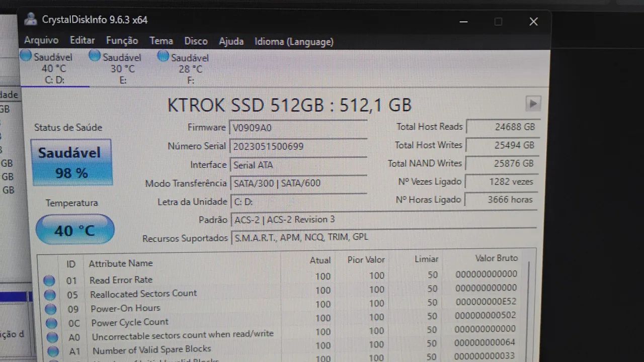This screenshot has height=362, width=644.
Task: Click the Nº Horas Ligado value 3666 horas
Action: (x=501, y=200)
